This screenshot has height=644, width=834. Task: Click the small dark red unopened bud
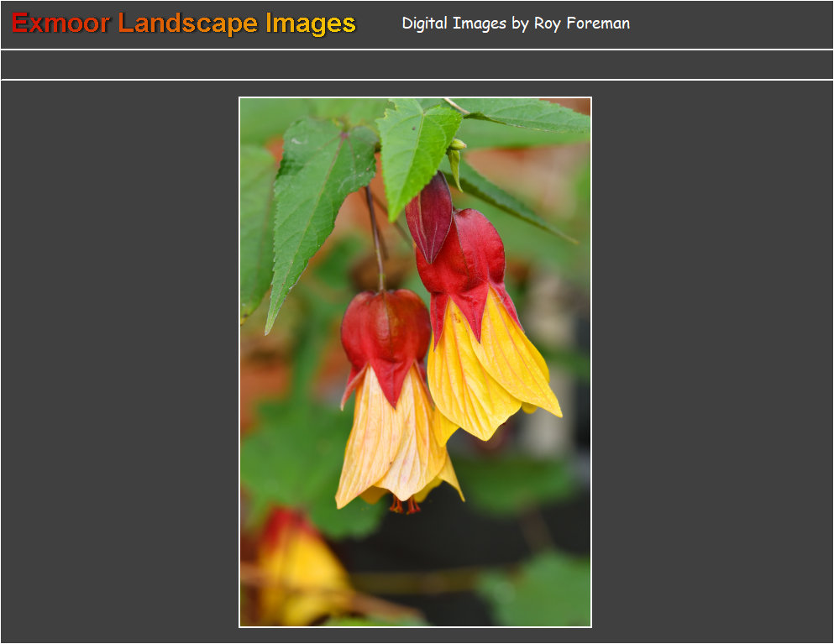pos(429,216)
